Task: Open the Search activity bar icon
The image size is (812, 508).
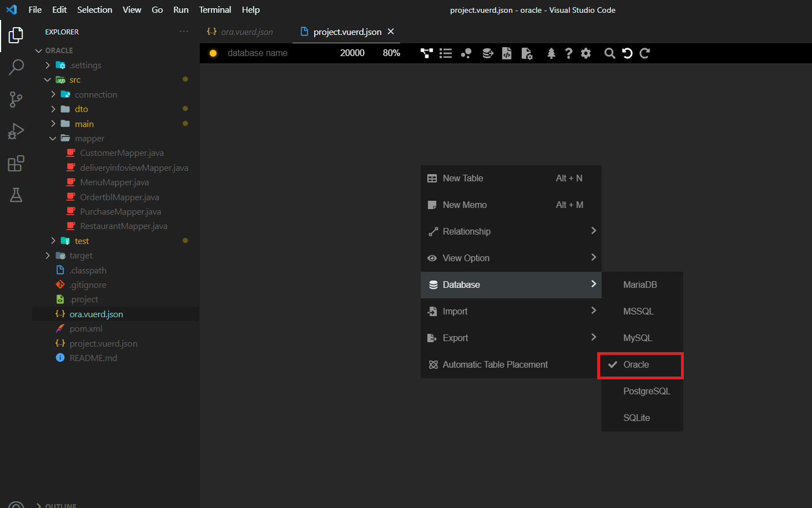Action: (x=16, y=67)
